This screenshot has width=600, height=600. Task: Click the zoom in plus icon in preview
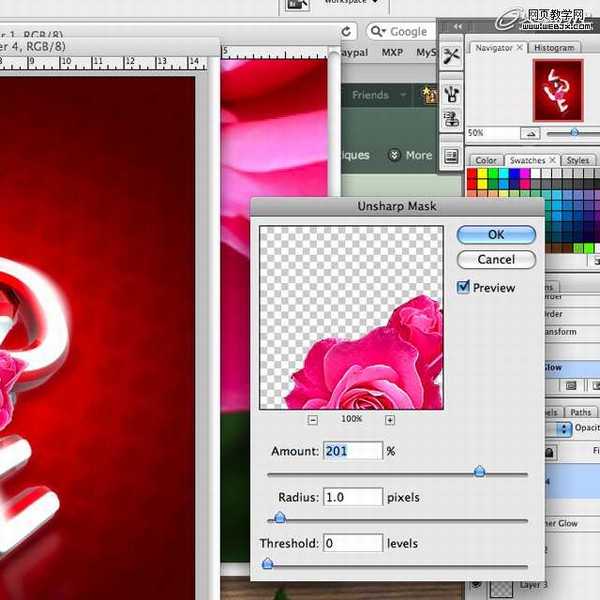point(389,420)
